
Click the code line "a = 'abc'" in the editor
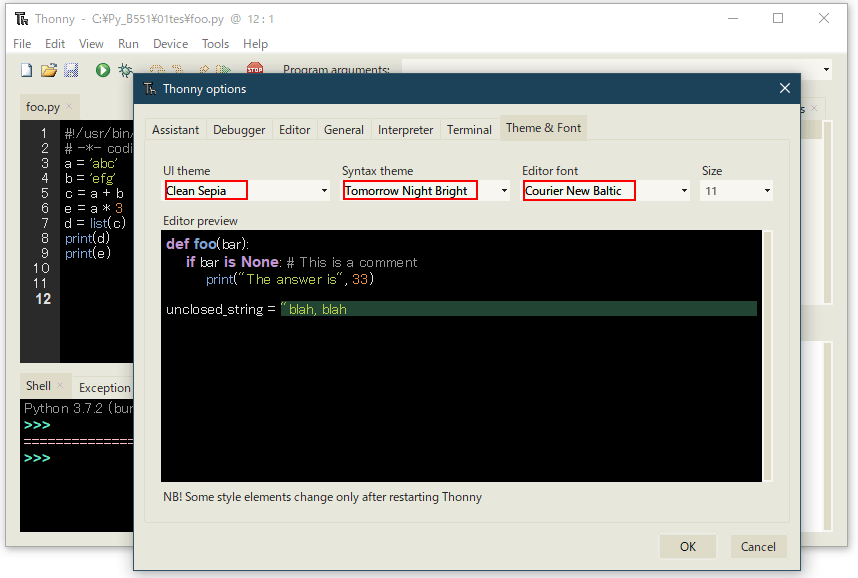pos(91,163)
